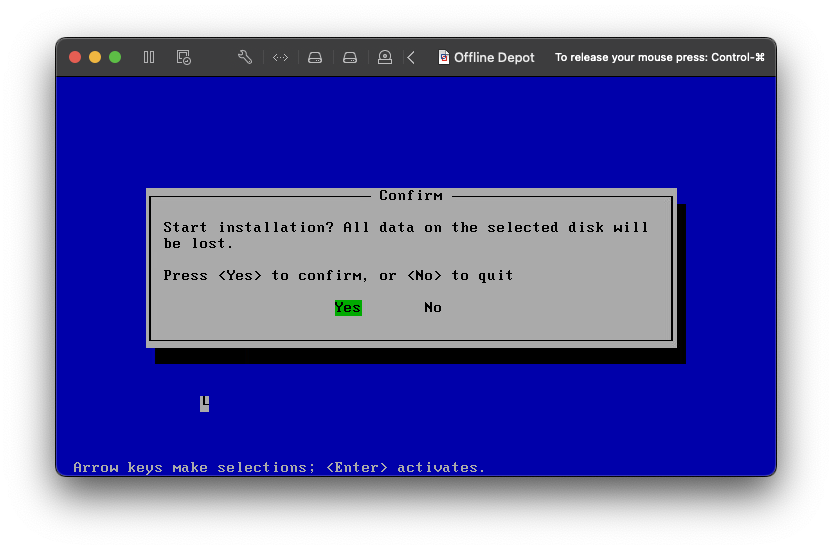The image size is (832, 550).
Task: Click the Offline Depot document icon
Action: (x=444, y=57)
